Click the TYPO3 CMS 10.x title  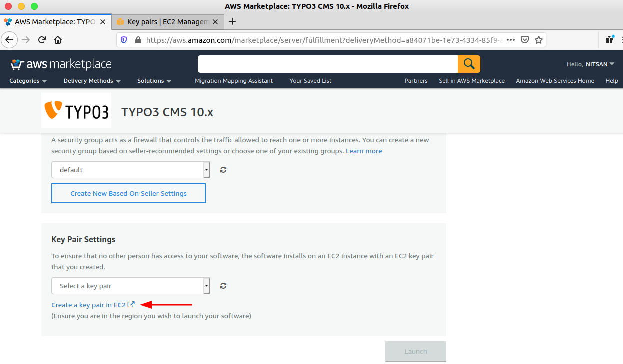pyautogui.click(x=167, y=112)
